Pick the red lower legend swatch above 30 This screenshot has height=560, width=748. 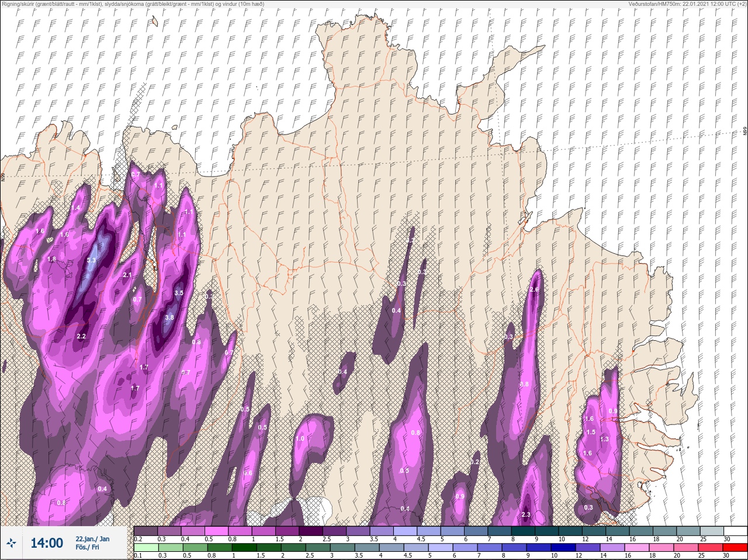pyautogui.click(x=735, y=548)
